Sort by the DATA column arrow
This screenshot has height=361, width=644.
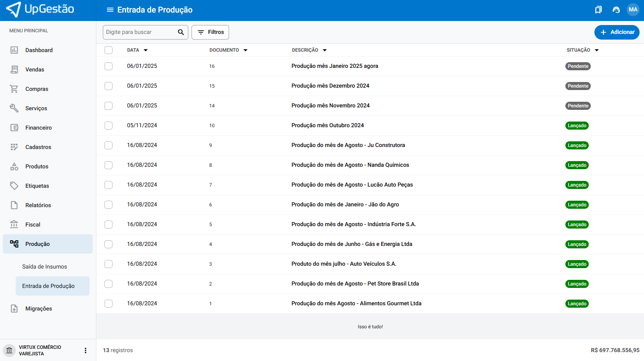click(146, 50)
